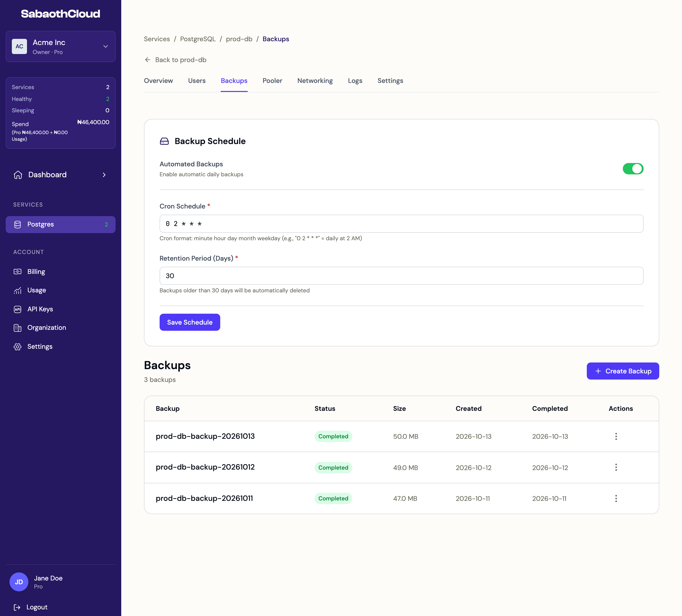Click the Save Schedule button
The image size is (682, 616).
(x=190, y=322)
